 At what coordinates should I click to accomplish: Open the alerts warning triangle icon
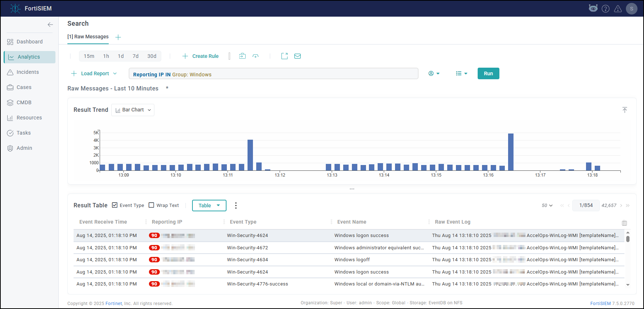click(x=618, y=9)
